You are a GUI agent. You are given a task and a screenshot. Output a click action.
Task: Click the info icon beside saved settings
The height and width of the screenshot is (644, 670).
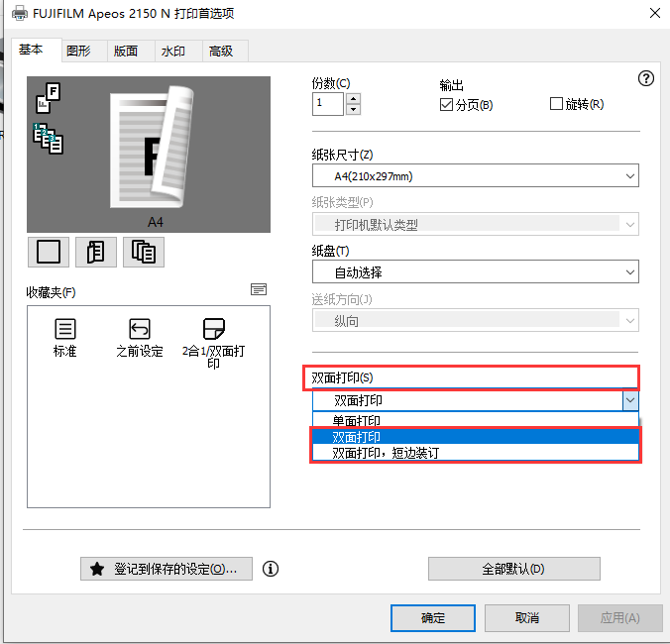click(271, 569)
